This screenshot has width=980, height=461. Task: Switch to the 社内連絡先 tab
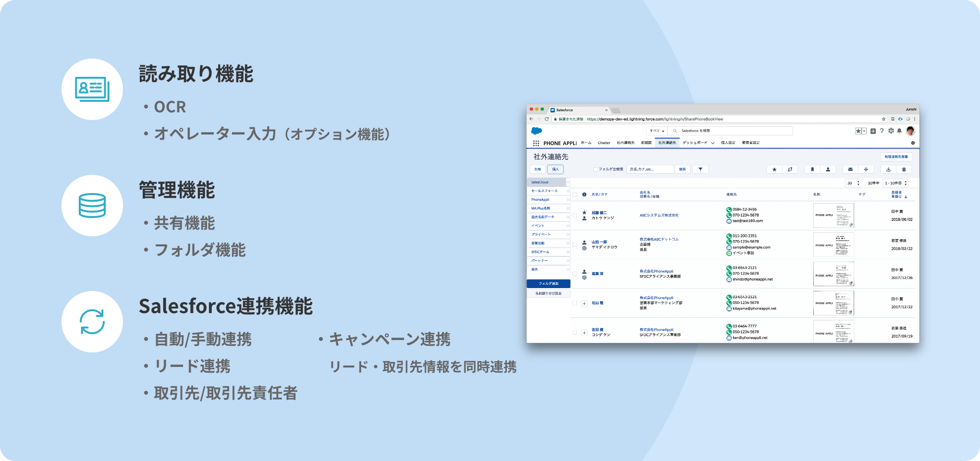tap(625, 143)
